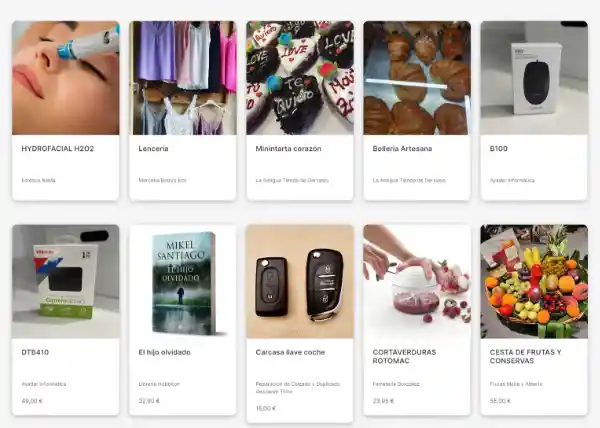Open CESTA DE FRUTAS Y CONSERVAS title

click(x=525, y=356)
